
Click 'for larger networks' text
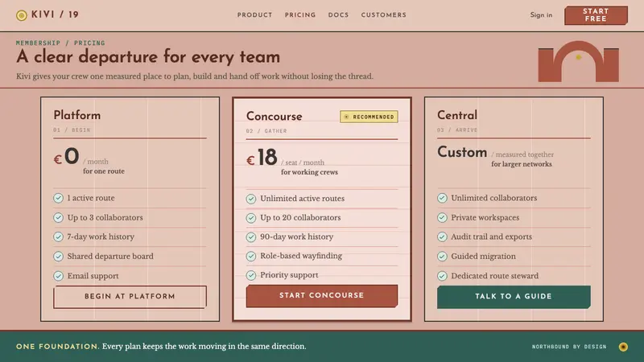(522, 164)
